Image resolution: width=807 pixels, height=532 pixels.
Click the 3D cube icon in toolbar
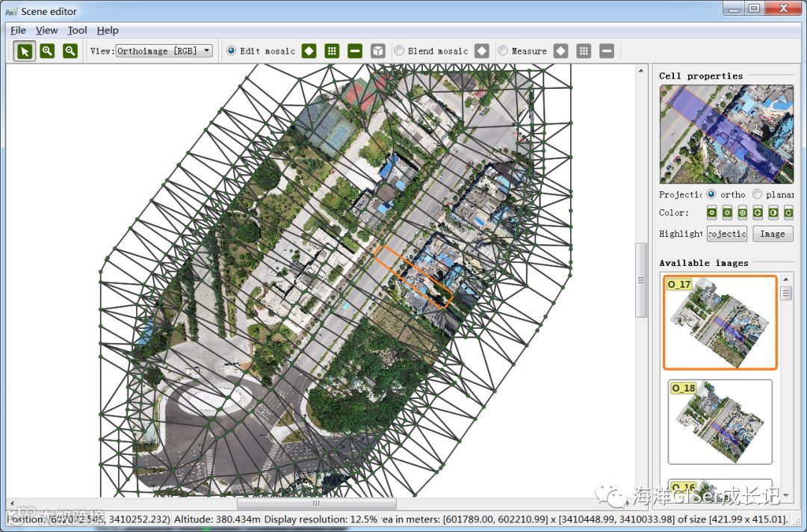[378, 51]
